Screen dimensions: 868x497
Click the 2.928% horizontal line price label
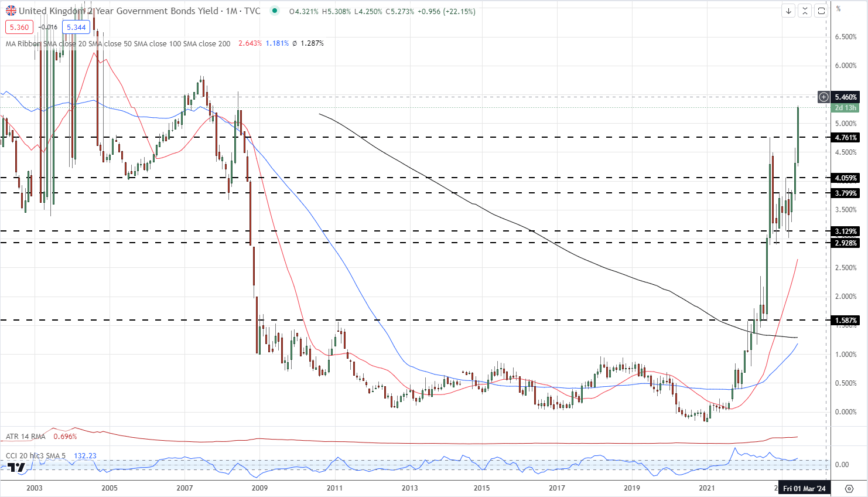coord(846,243)
